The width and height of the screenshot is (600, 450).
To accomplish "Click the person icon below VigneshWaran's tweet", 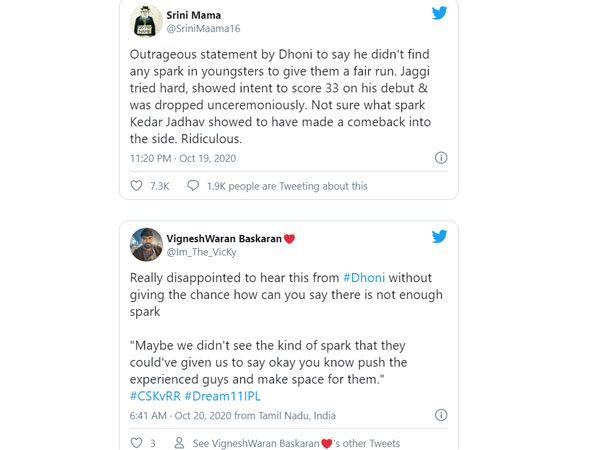I will [177, 443].
